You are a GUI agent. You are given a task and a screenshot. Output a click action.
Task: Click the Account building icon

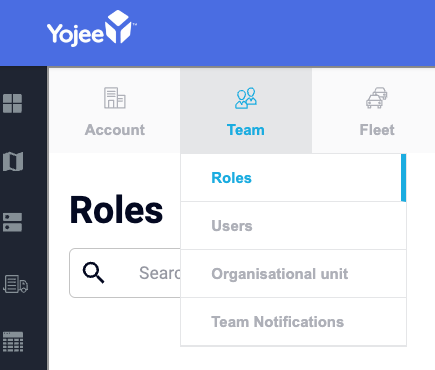tap(115, 98)
